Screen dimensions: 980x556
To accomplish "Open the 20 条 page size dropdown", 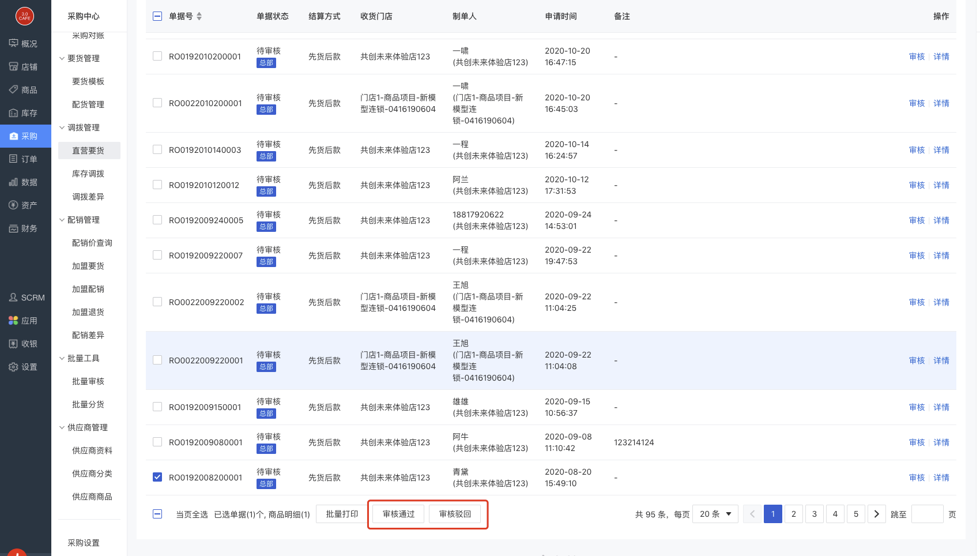I will [x=715, y=514].
